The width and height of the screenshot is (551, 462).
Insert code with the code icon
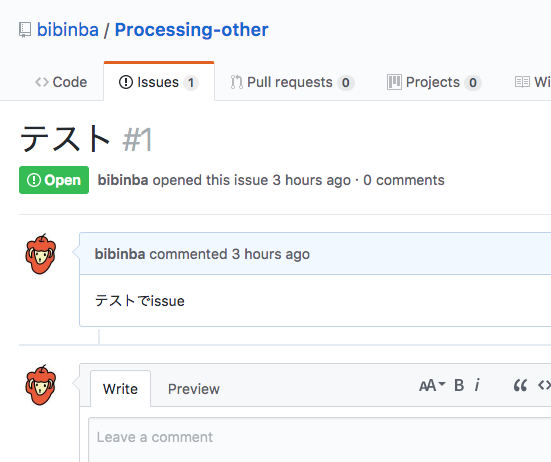[x=544, y=385]
